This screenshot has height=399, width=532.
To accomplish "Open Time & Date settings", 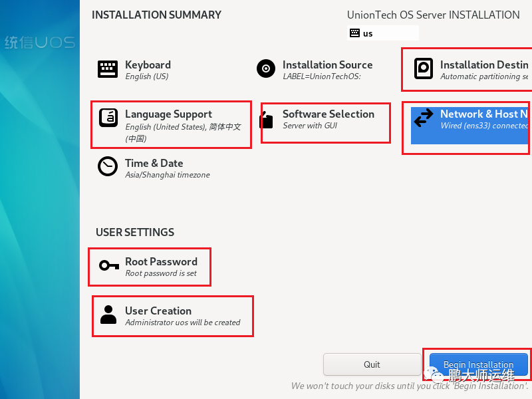I will 154,168.
